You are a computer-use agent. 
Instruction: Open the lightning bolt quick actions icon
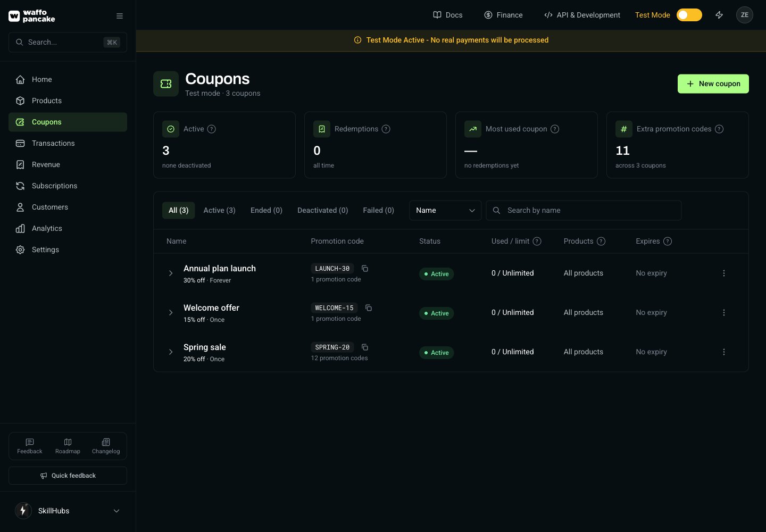pos(719,15)
